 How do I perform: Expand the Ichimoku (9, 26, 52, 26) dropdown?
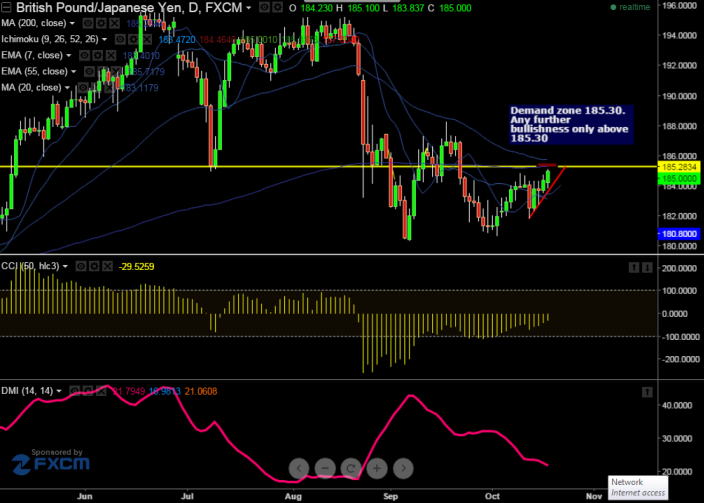coord(104,40)
